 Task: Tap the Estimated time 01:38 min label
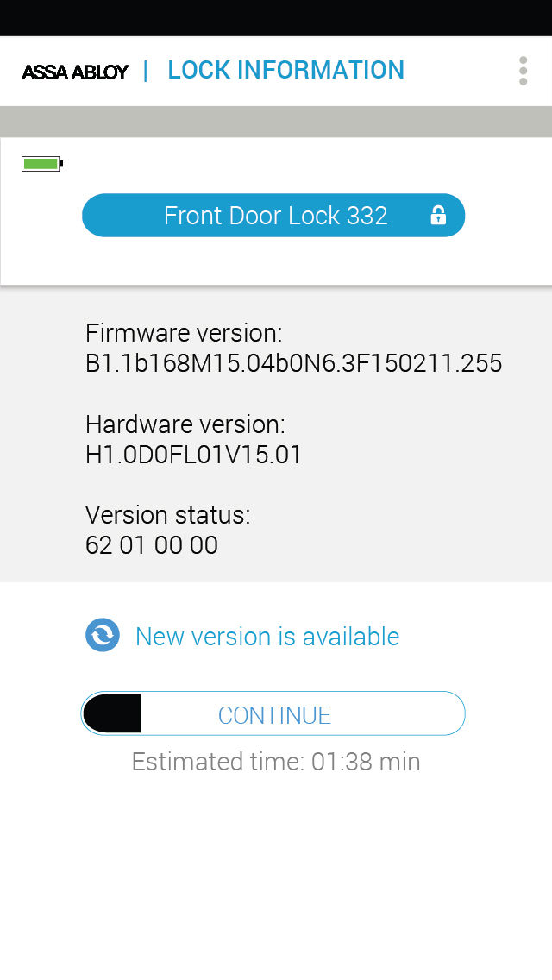pos(276,762)
